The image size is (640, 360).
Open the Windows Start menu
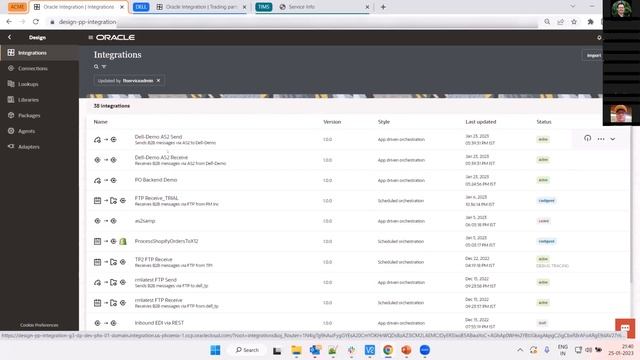tap(215, 350)
